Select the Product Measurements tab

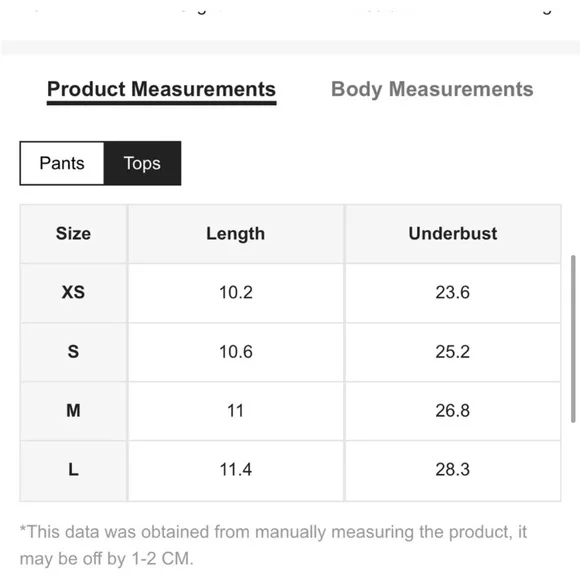(162, 92)
